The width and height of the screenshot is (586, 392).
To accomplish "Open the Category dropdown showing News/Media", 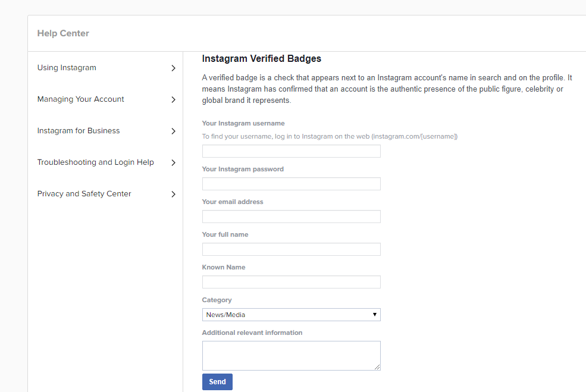I will pos(291,315).
